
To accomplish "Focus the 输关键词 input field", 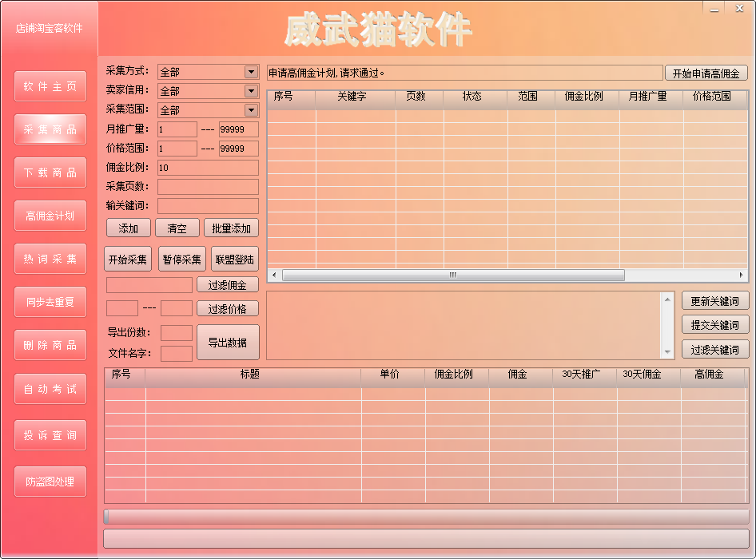I will point(208,206).
